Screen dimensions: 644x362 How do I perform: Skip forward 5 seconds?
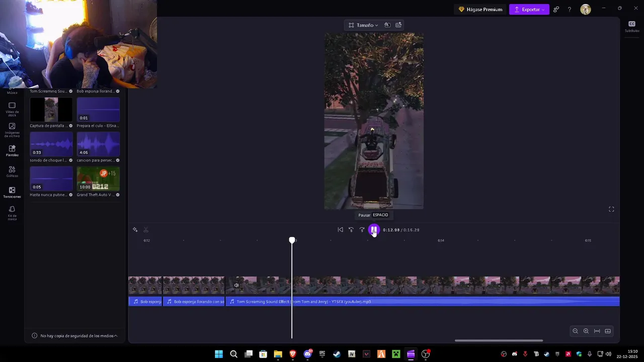point(362,230)
